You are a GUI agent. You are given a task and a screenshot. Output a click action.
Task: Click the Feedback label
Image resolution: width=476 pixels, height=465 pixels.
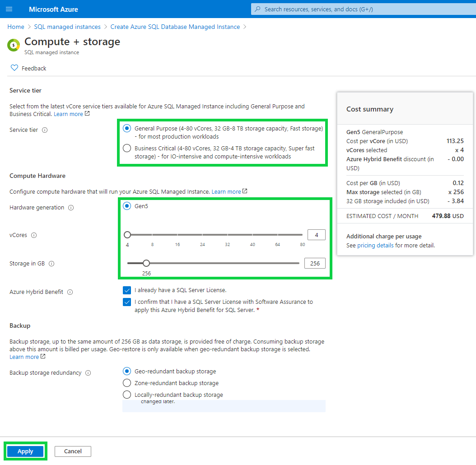[34, 68]
